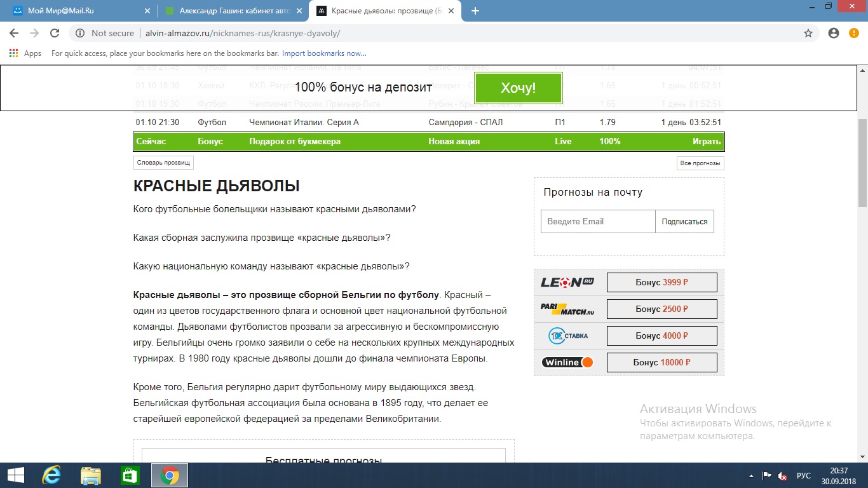Click the address bar URL
Image resolution: width=868 pixels, height=488 pixels.
pyautogui.click(x=242, y=33)
